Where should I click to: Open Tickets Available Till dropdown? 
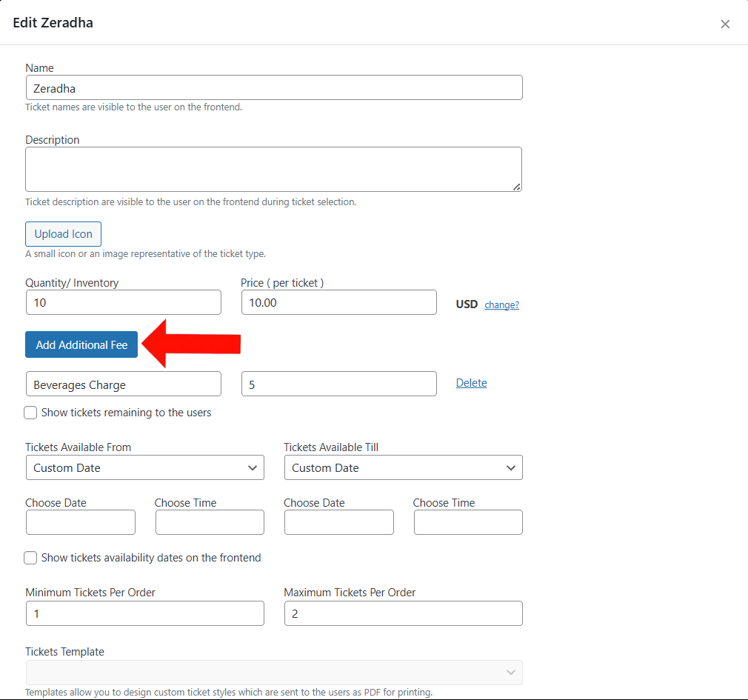(x=403, y=467)
